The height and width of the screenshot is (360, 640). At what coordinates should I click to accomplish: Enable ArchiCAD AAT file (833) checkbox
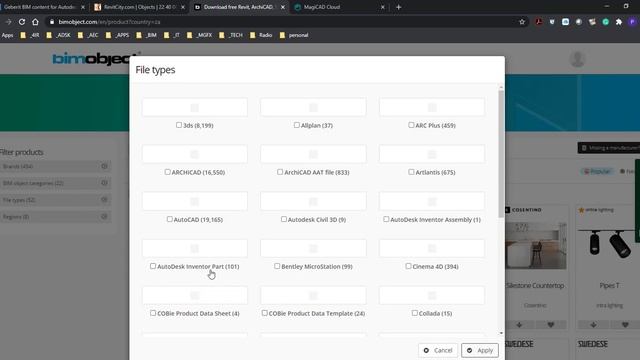pyautogui.click(x=280, y=172)
